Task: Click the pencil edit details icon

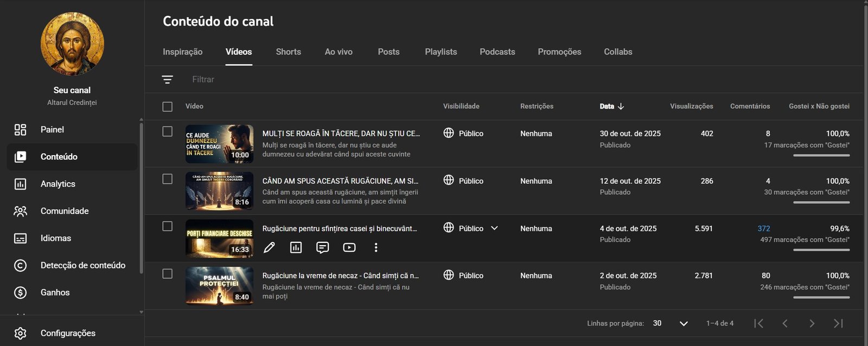Action: pos(269,248)
